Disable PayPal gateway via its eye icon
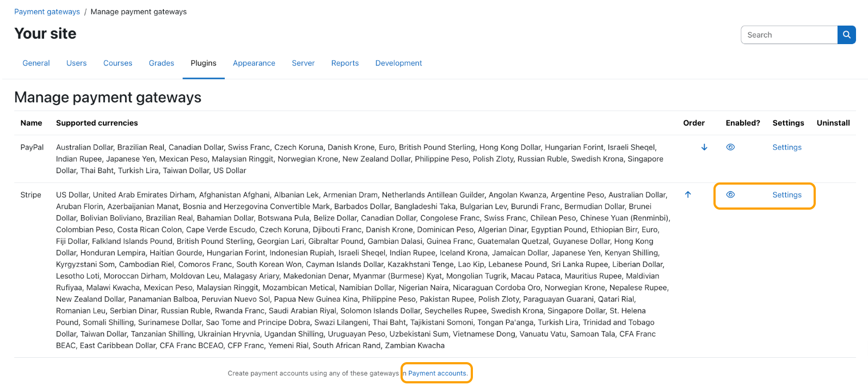The image size is (868, 391). pos(730,147)
